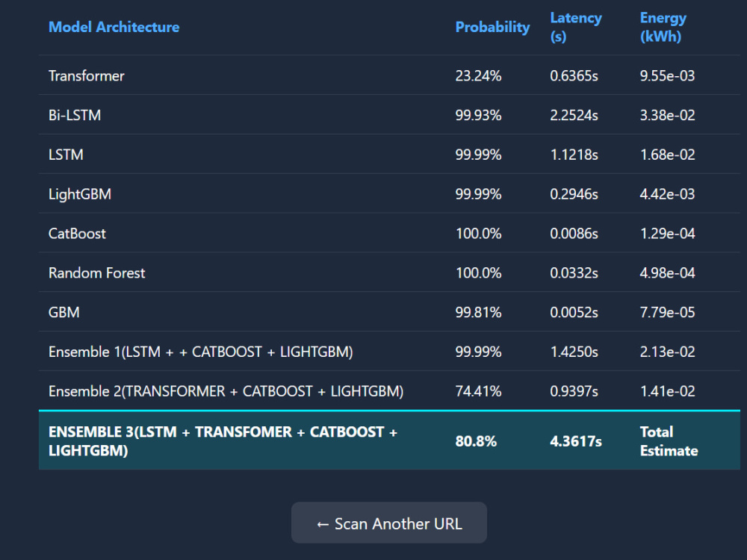Screen dimensions: 747x560
Task: Click the Random Forest model name
Action: coord(96,273)
